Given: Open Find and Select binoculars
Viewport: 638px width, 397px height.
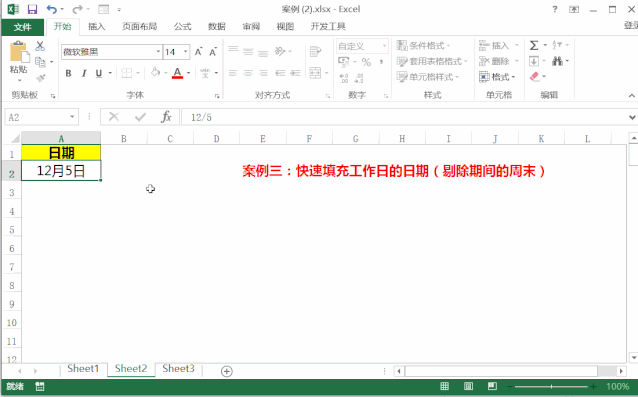Looking at the screenshot, I should tap(557, 61).
